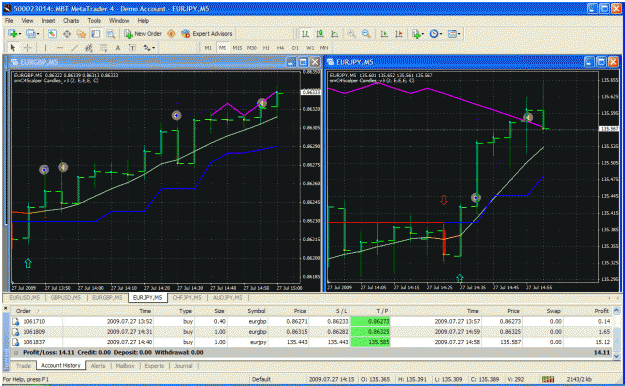Switch to the EURUSD,M5 chart tab
The width and height of the screenshot is (625, 386).
25,298
